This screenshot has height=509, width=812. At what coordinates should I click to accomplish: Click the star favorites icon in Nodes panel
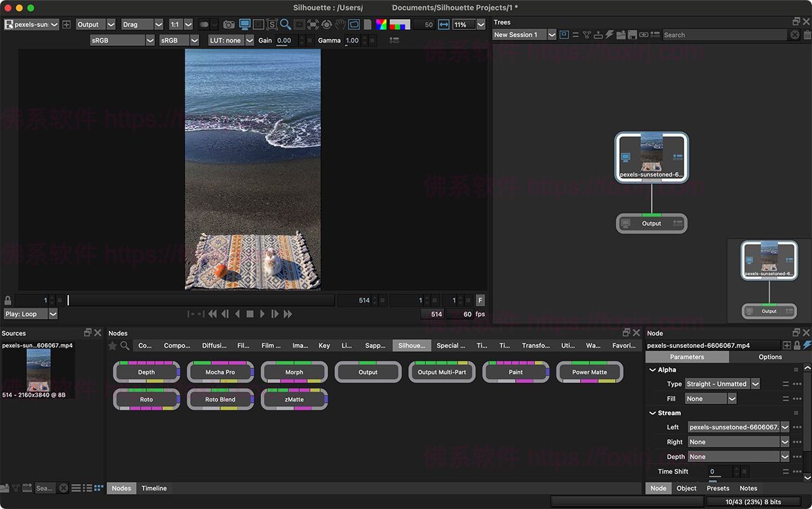pos(113,345)
